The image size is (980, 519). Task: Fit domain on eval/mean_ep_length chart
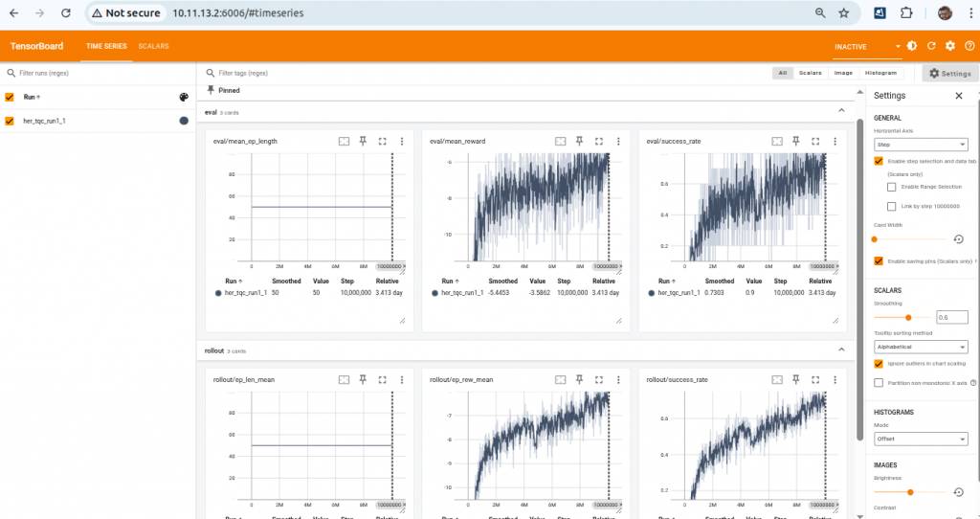[x=344, y=142]
